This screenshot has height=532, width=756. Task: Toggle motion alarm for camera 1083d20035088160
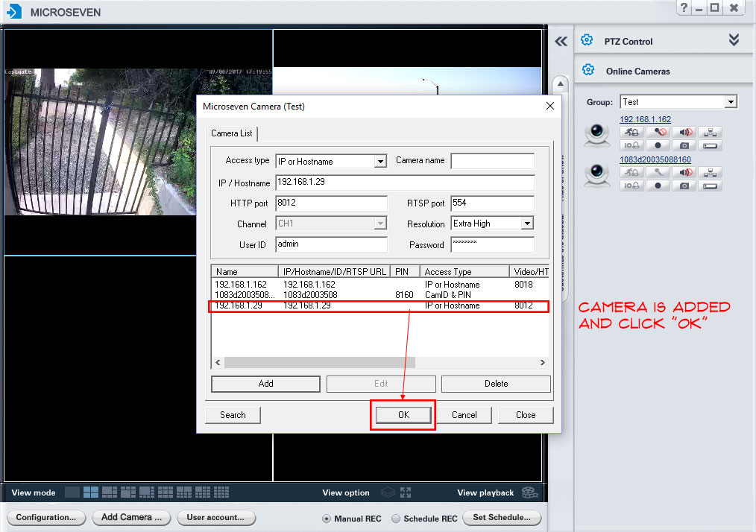(631, 172)
